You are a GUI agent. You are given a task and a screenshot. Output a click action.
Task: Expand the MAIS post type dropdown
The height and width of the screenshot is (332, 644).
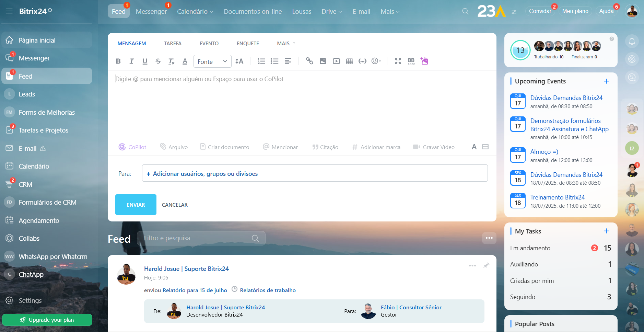(x=286, y=44)
